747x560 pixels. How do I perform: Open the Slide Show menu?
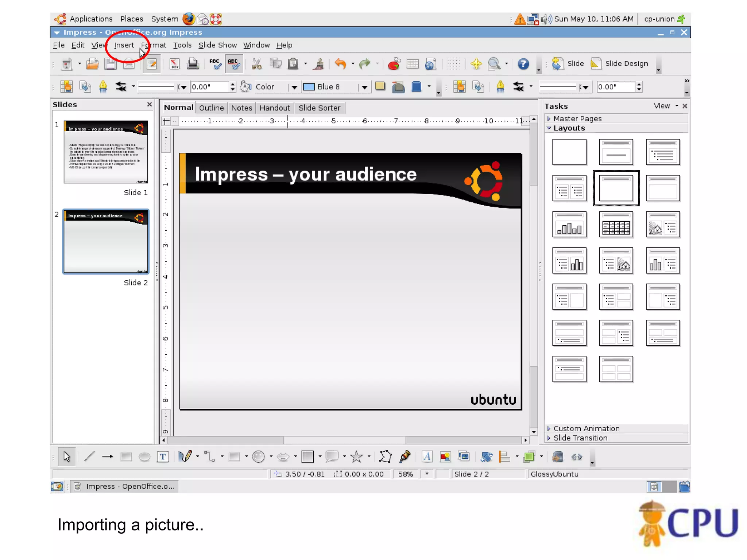(x=217, y=45)
